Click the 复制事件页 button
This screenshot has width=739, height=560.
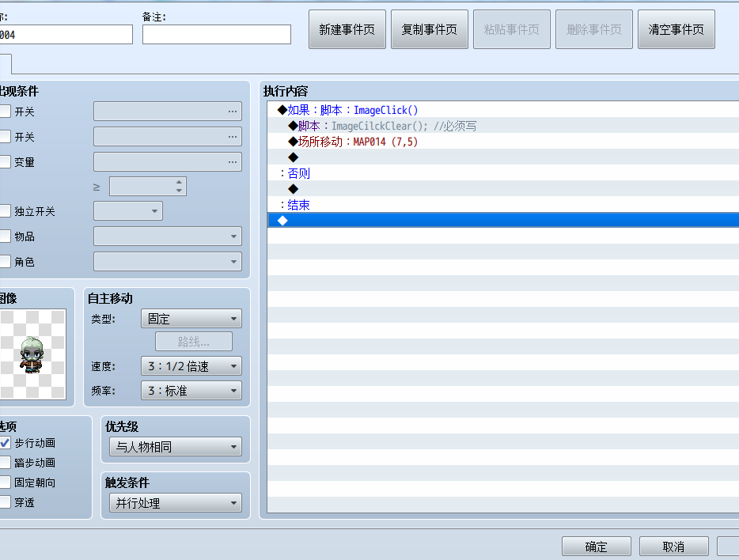pyautogui.click(x=430, y=29)
